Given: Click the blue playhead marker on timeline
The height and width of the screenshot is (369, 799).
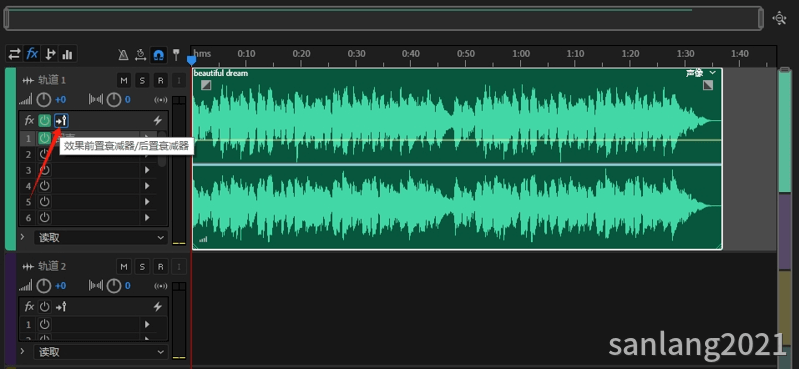Looking at the screenshot, I should [191, 60].
